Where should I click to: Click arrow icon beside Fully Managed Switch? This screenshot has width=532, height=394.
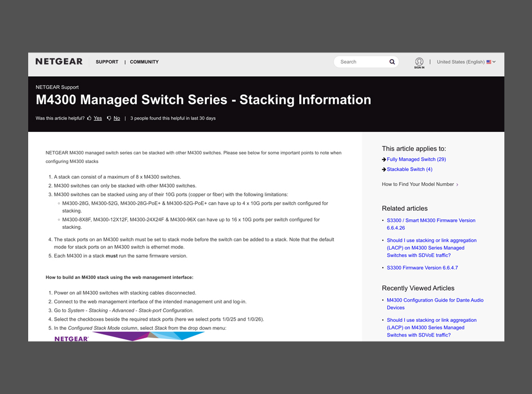click(x=384, y=160)
